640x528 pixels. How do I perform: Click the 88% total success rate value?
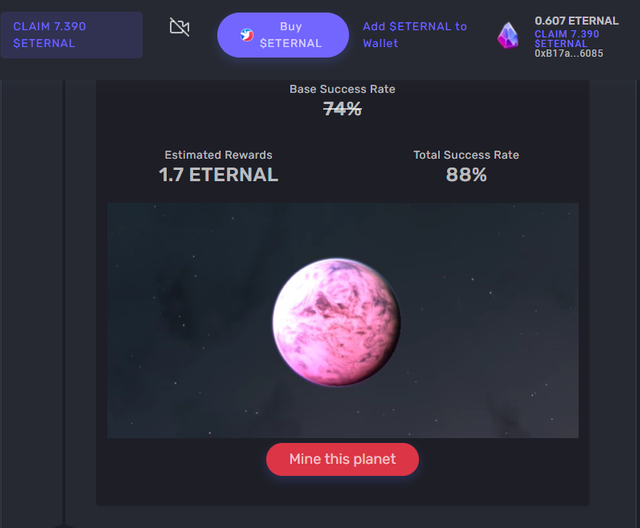pos(466,175)
